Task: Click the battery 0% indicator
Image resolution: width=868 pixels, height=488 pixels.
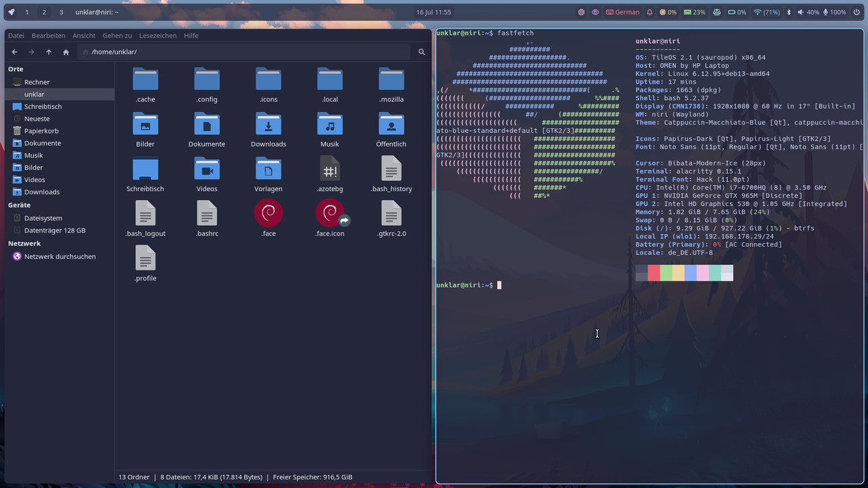Action: click(x=737, y=12)
